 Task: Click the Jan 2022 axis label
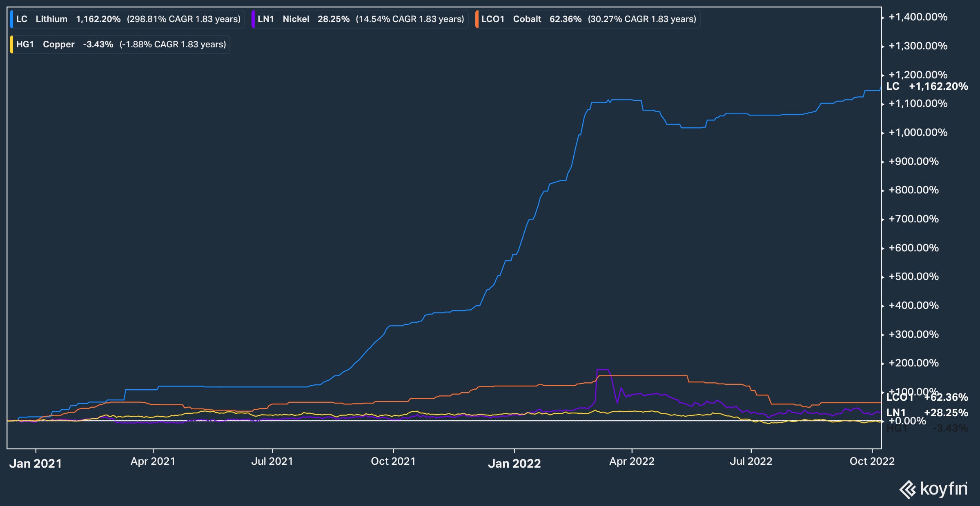[514, 464]
